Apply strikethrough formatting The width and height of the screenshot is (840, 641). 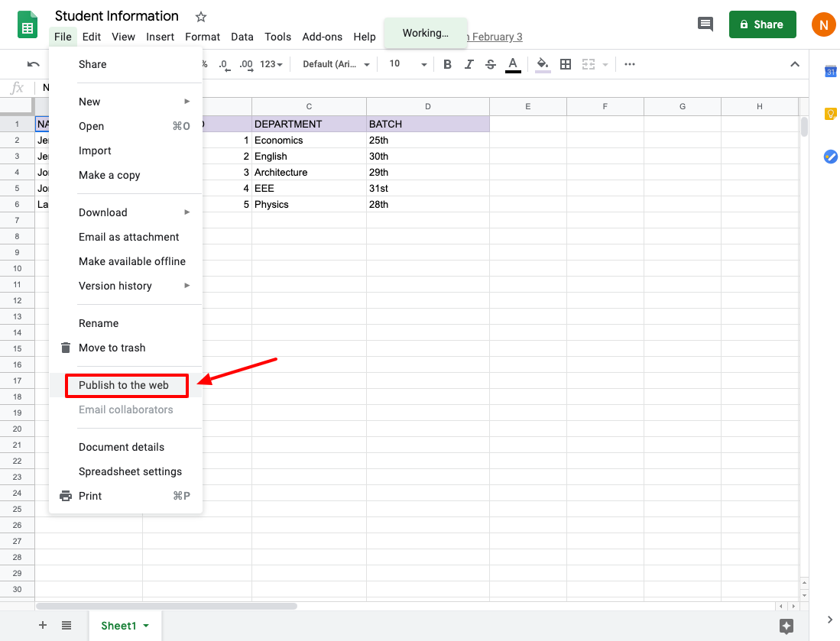[x=490, y=64]
